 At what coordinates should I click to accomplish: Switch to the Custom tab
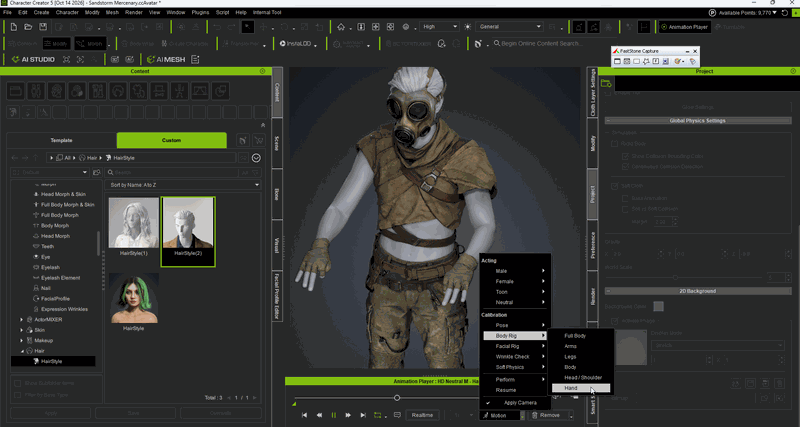pyautogui.click(x=171, y=140)
